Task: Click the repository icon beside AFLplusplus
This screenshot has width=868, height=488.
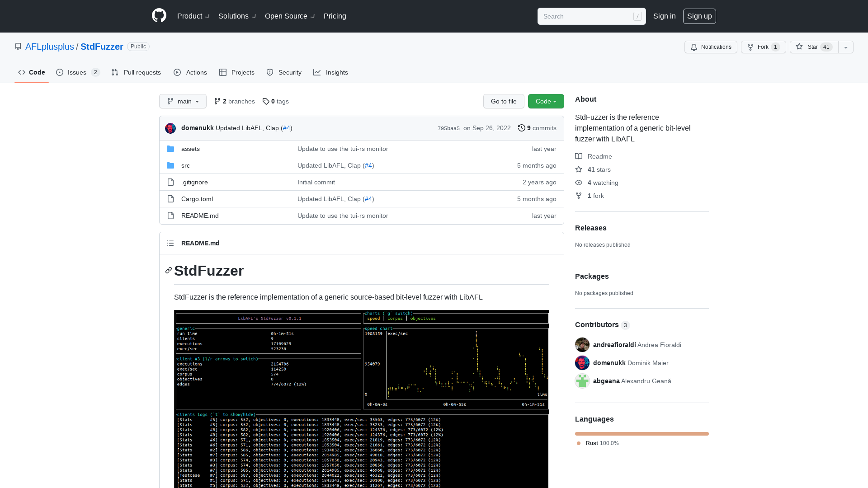Action: point(18,47)
